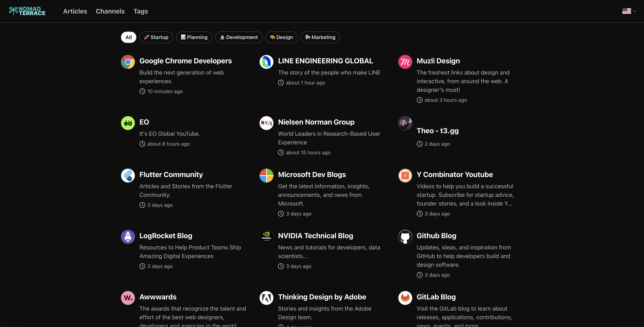Open LogRocket Blog channel title
Image resolution: width=644 pixels, height=327 pixels.
click(x=166, y=236)
